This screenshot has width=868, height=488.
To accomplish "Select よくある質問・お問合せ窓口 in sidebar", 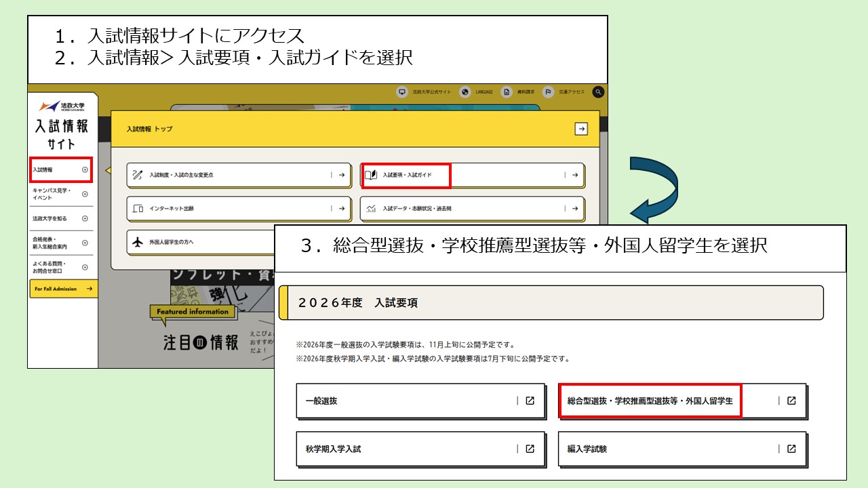I will [61, 267].
